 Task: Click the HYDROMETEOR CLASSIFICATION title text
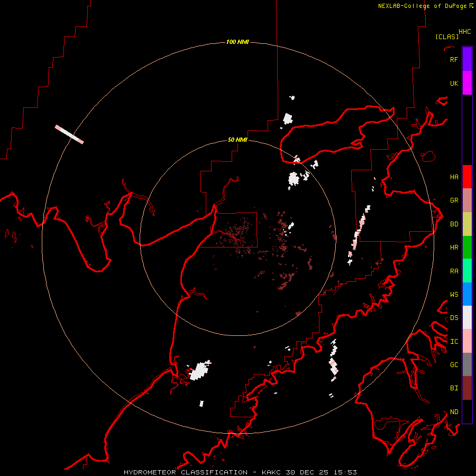coord(186,472)
